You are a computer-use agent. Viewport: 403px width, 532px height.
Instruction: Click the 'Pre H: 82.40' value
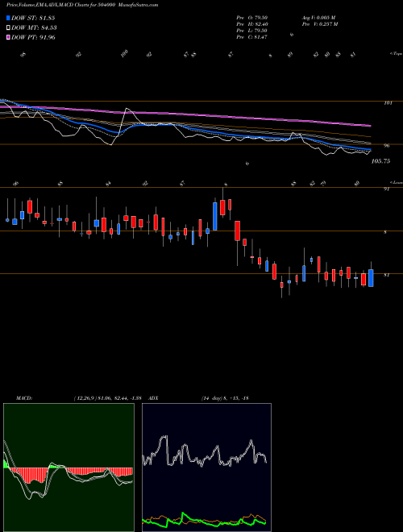point(251,24)
